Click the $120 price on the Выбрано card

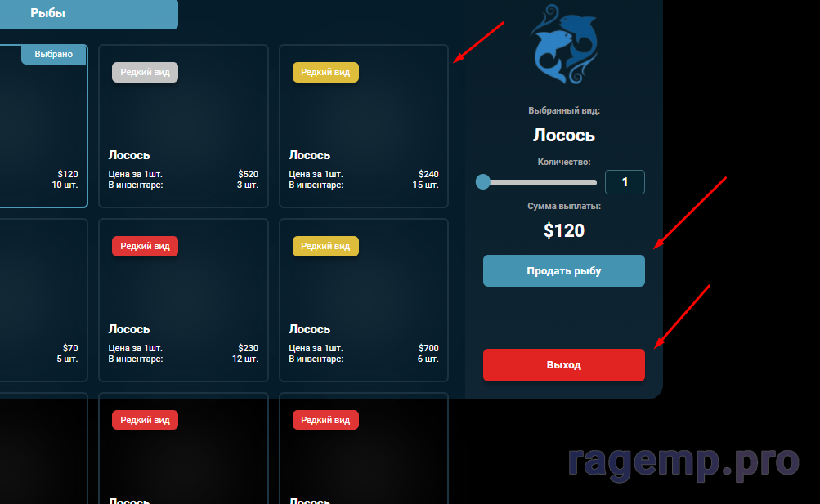(x=68, y=174)
